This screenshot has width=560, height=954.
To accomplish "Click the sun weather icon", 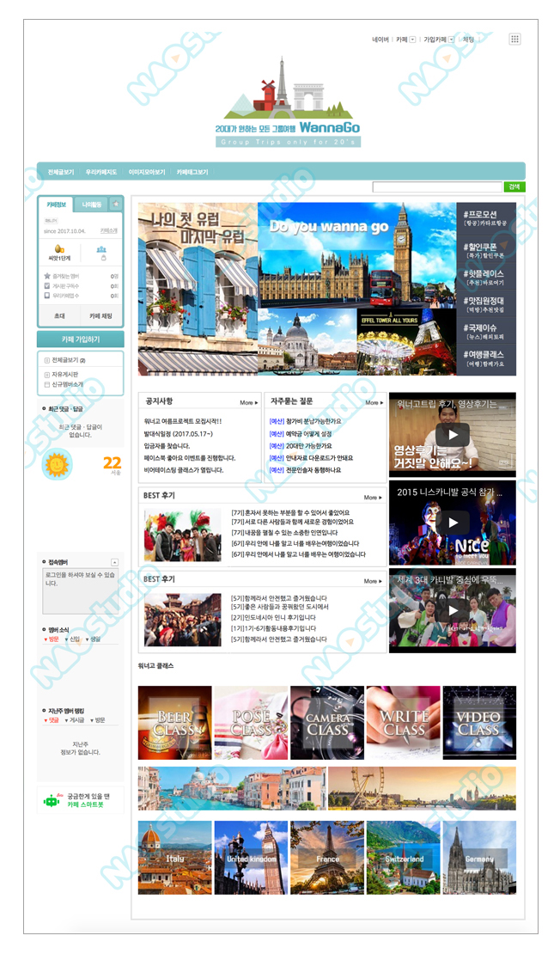I will [57, 466].
